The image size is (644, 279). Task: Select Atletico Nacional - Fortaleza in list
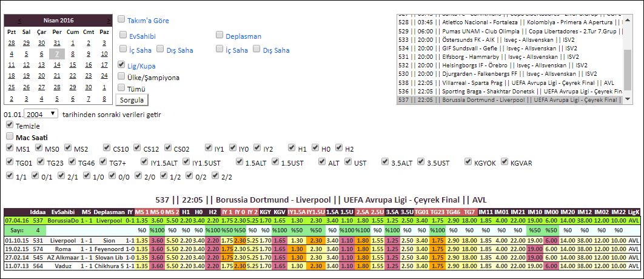pos(509,22)
